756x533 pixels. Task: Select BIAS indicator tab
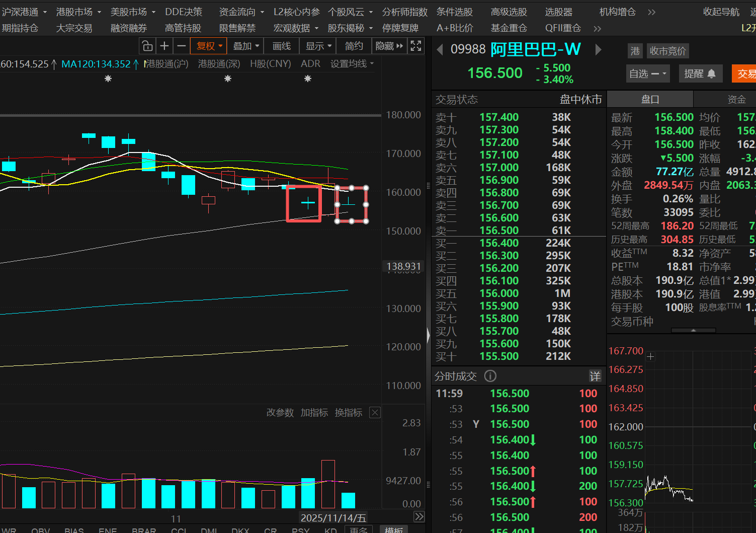point(74,530)
